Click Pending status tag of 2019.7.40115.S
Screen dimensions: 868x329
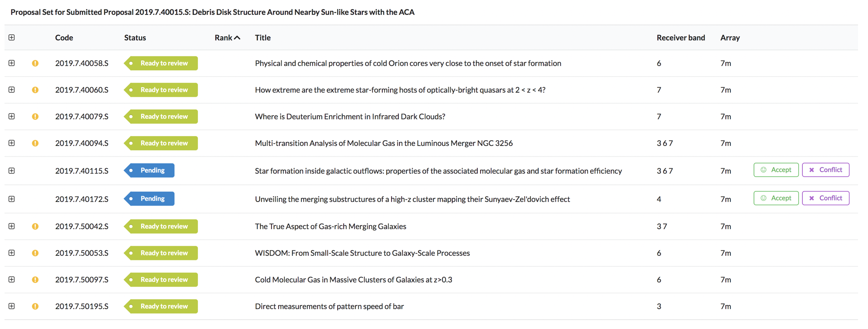point(149,170)
